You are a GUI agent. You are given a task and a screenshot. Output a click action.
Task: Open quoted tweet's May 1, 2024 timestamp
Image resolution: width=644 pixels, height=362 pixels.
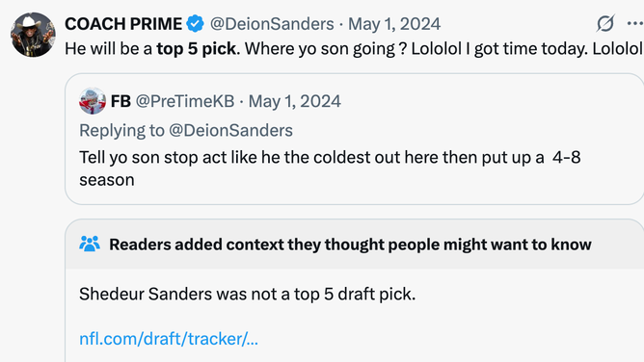click(294, 101)
